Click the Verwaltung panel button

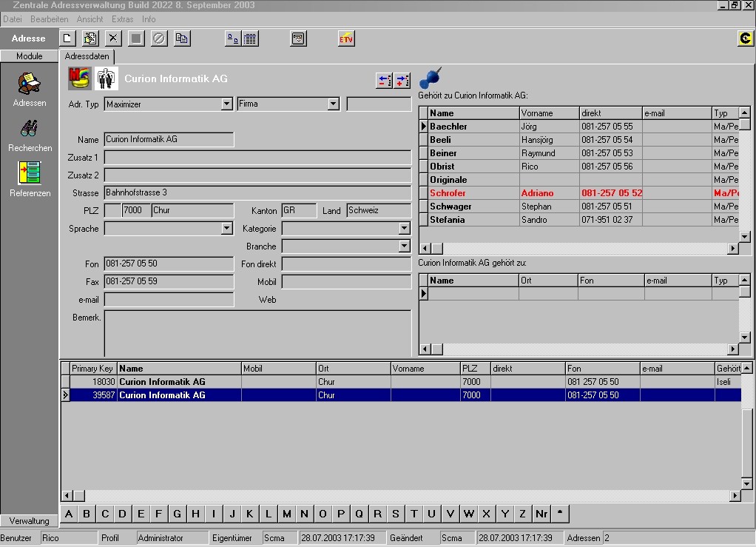pos(30,521)
